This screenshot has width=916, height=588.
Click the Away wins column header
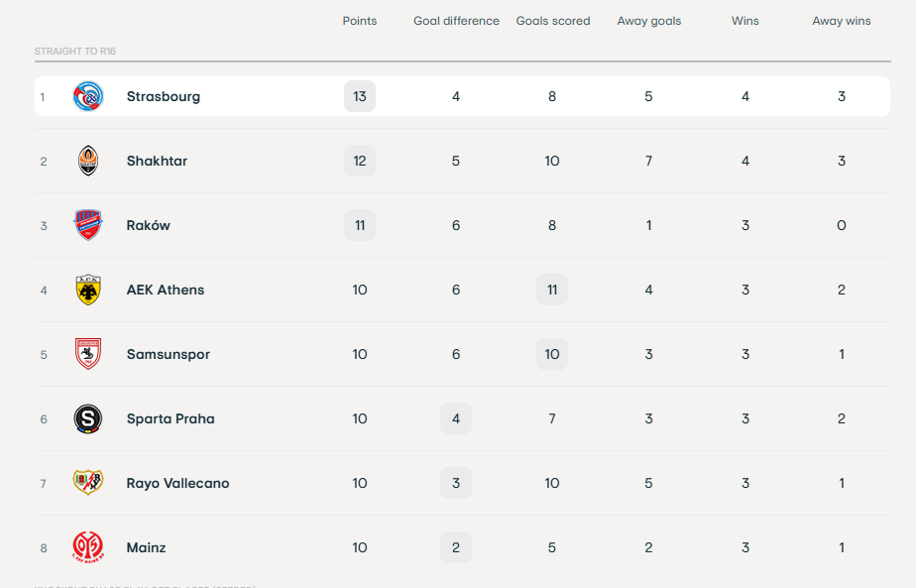click(x=842, y=21)
